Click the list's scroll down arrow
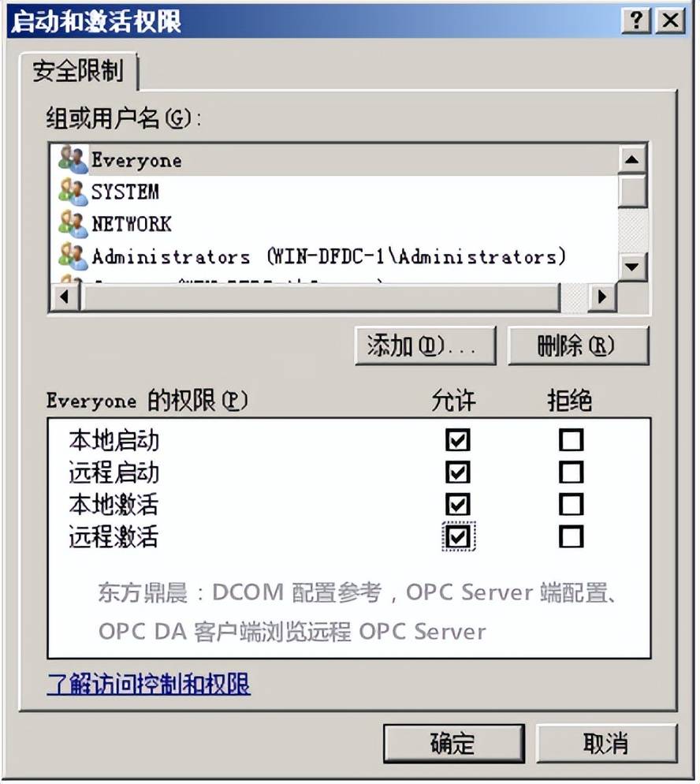The height and width of the screenshot is (784, 700). [632, 267]
